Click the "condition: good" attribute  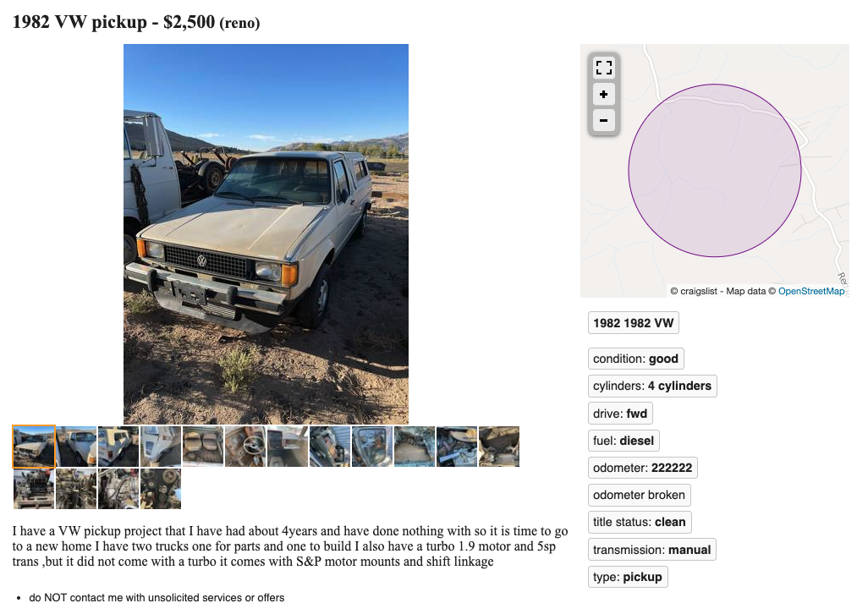635,359
